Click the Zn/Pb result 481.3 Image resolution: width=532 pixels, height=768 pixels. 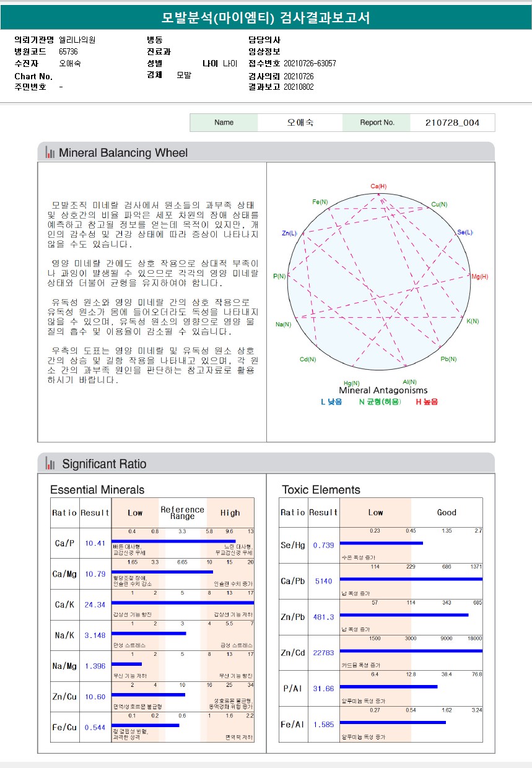(x=324, y=617)
